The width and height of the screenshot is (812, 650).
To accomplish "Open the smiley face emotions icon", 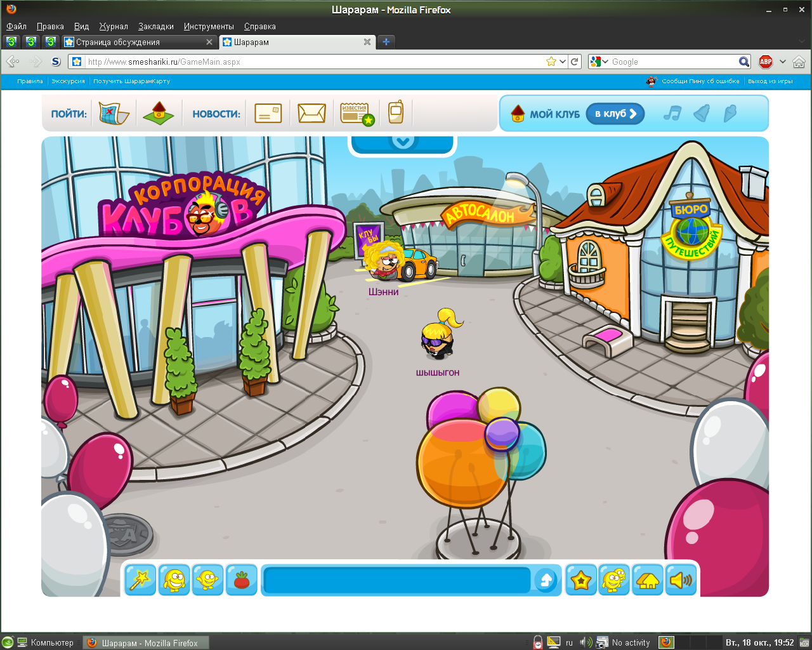I will [x=174, y=580].
